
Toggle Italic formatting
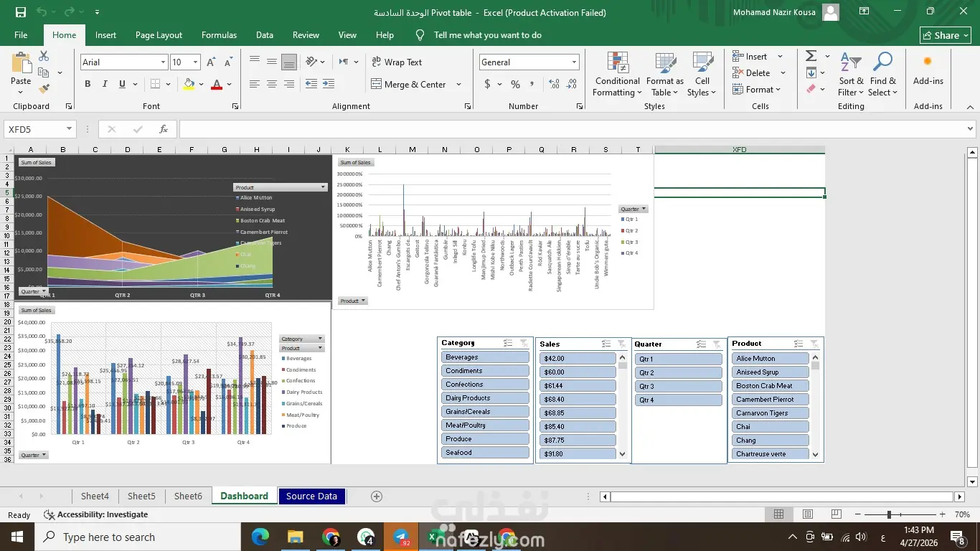tap(105, 84)
